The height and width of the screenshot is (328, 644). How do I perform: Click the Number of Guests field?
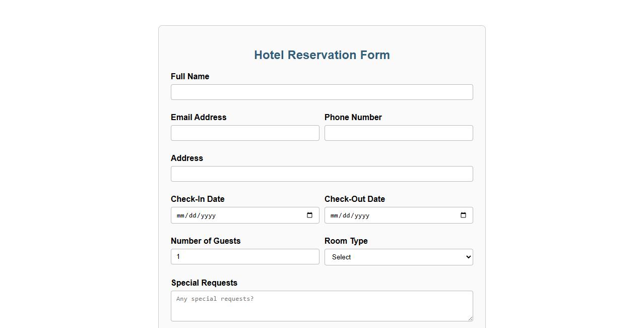(x=245, y=256)
